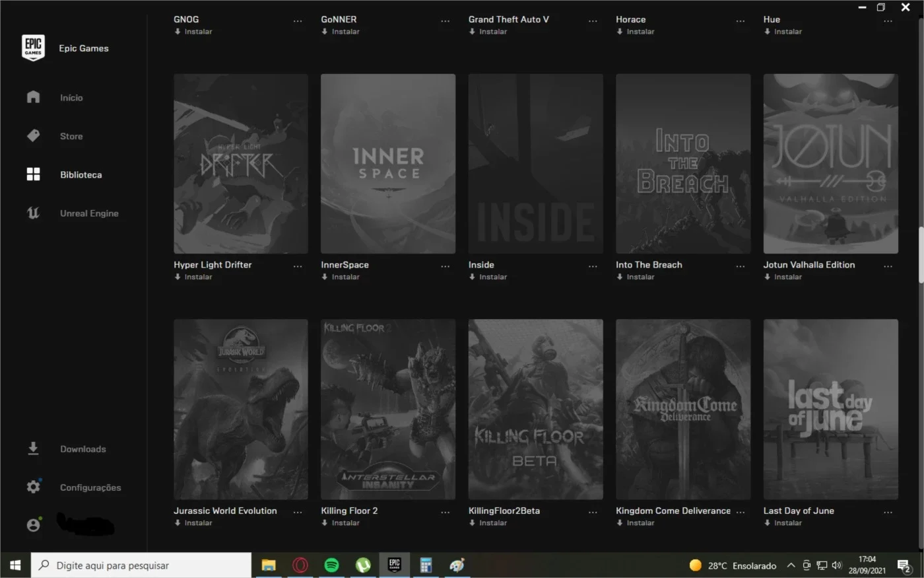Image resolution: width=924 pixels, height=578 pixels.
Task: Open the Store tag icon
Action: [x=33, y=136]
